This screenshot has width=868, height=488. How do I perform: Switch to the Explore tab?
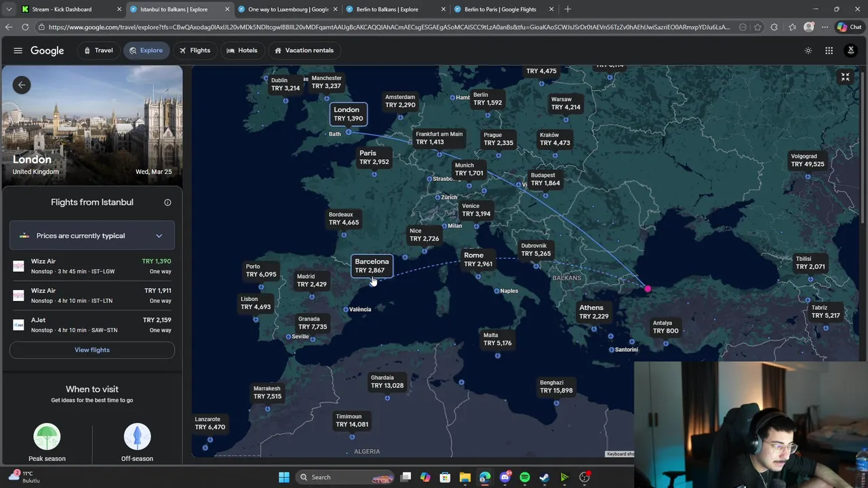click(x=146, y=50)
